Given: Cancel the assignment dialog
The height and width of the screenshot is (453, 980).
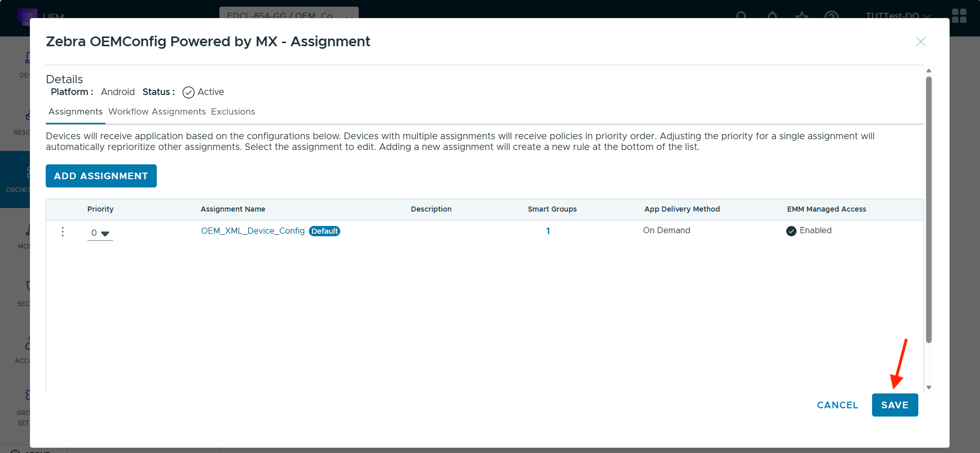Looking at the screenshot, I should (x=837, y=405).
